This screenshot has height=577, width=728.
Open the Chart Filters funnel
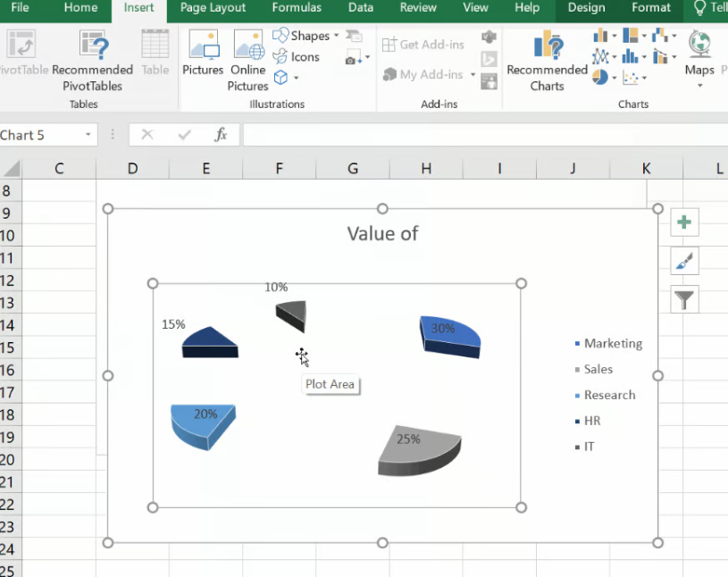tap(684, 299)
